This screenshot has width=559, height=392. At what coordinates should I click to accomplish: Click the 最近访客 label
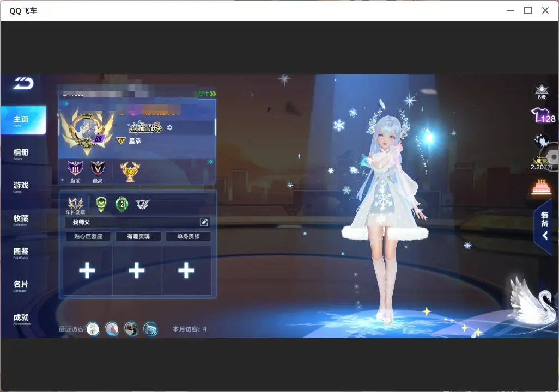[71, 329]
